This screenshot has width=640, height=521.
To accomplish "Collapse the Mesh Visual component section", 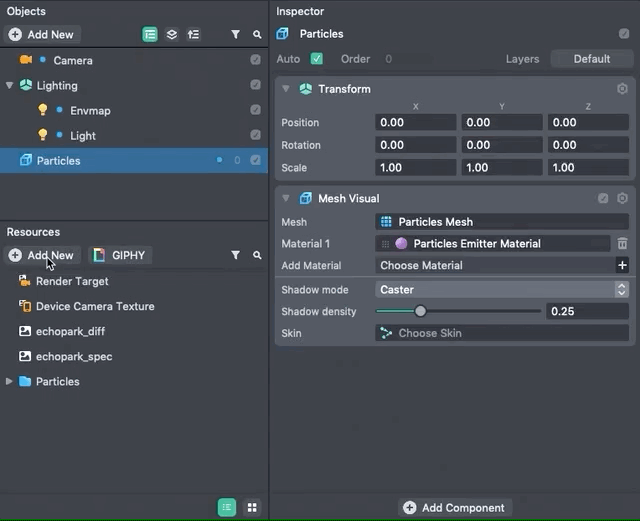I will (x=286, y=198).
